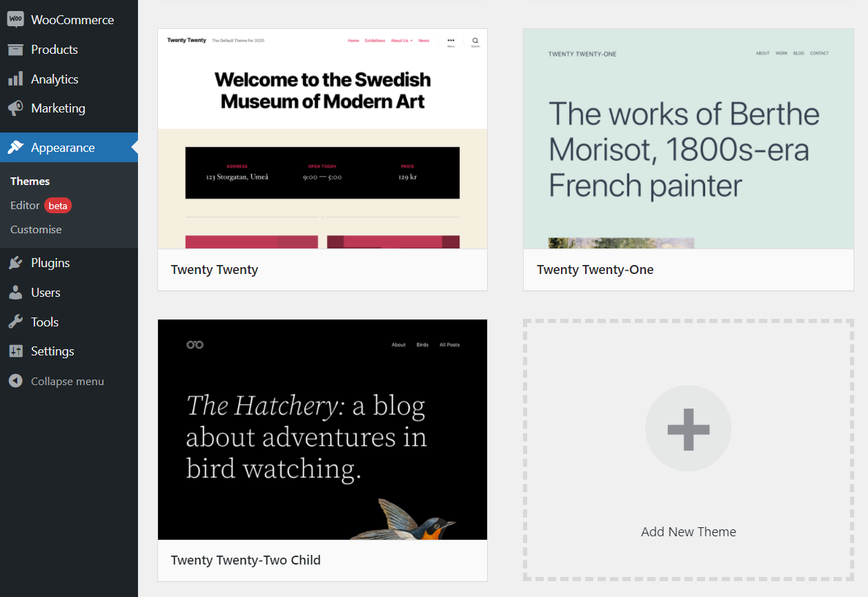Click the Themes submenu link
The image size is (868, 597).
[x=30, y=182]
